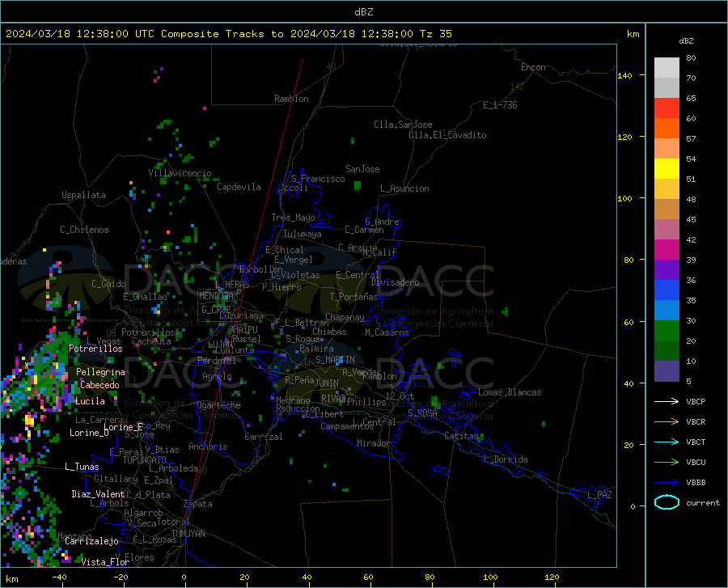The height and width of the screenshot is (588, 728).
Task: Select the yellow 51 dBZ color swatch
Action: tap(667, 169)
